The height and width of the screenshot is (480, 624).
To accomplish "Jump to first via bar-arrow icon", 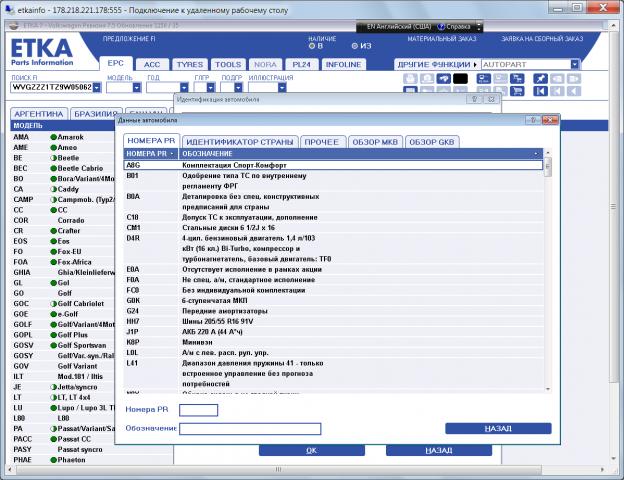I will pyautogui.click(x=540, y=91).
